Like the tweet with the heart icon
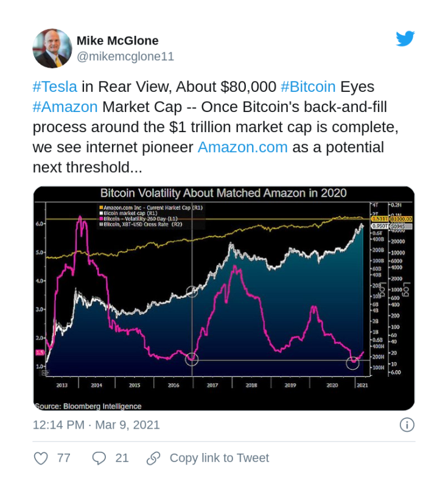The width and height of the screenshot is (448, 495). tap(41, 458)
